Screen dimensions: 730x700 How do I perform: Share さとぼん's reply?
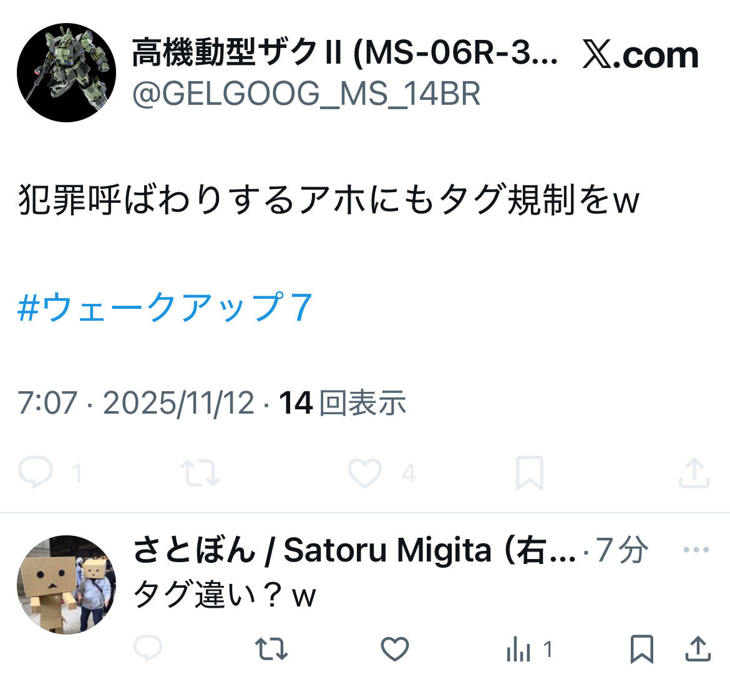[698, 649]
